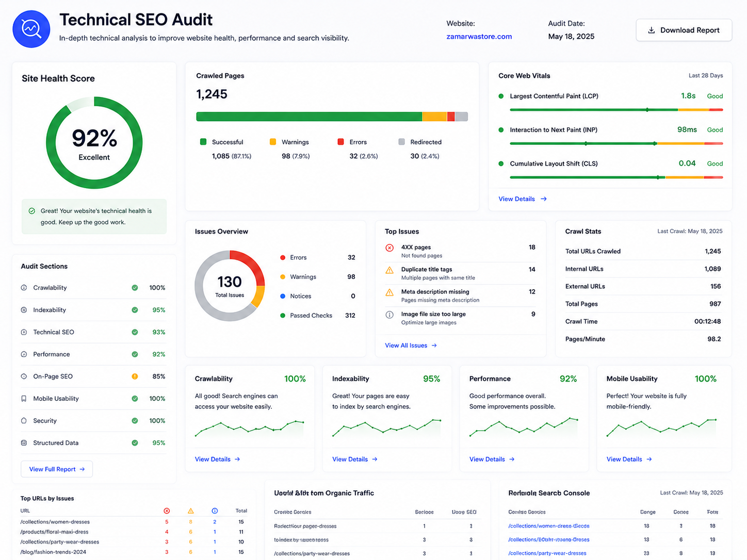Open /collections/women-dress link in Search Console table

549,526
